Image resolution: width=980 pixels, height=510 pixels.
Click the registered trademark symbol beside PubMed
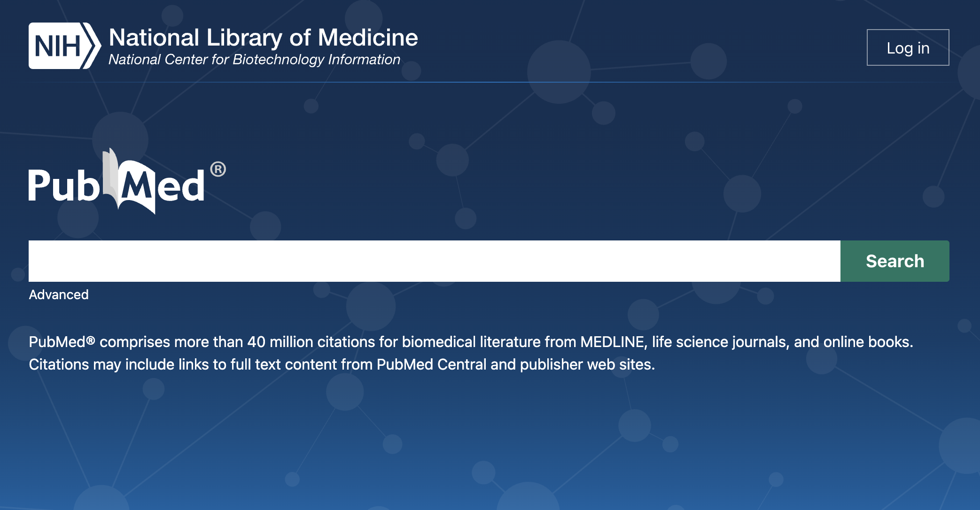pos(218,169)
